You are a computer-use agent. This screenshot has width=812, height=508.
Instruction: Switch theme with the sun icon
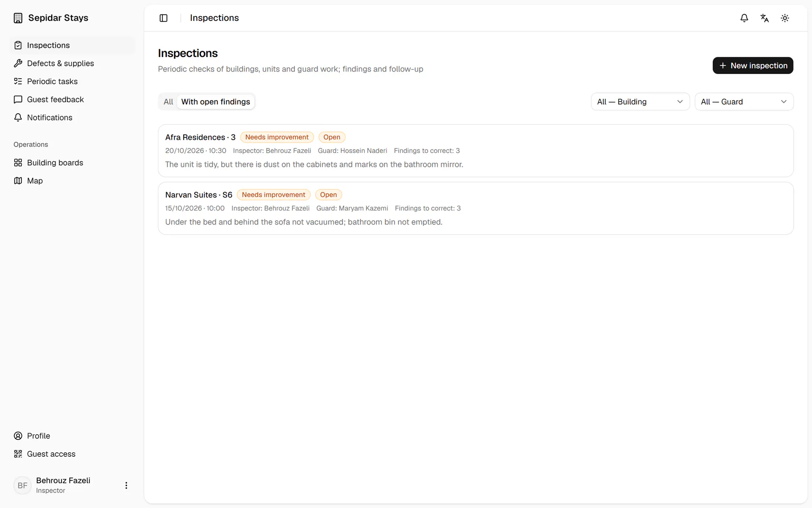pyautogui.click(x=785, y=18)
